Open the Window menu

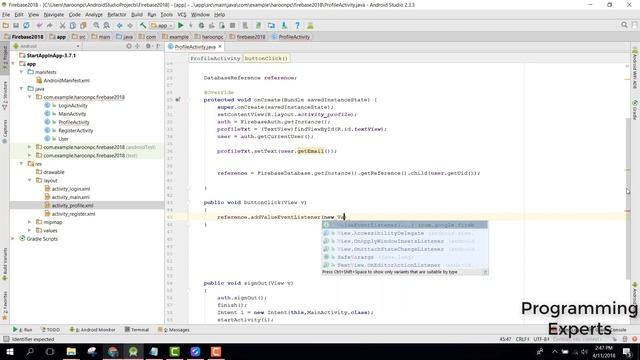[x=200, y=15]
